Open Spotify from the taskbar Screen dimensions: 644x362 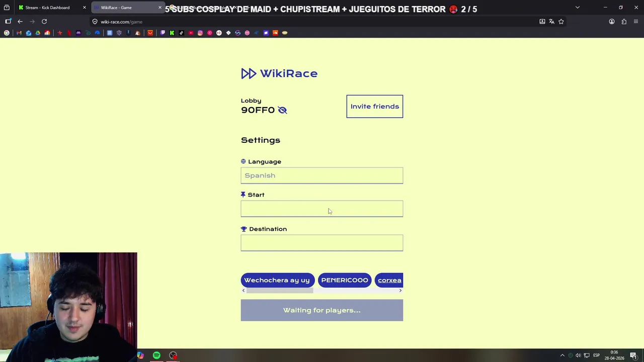(x=156, y=355)
